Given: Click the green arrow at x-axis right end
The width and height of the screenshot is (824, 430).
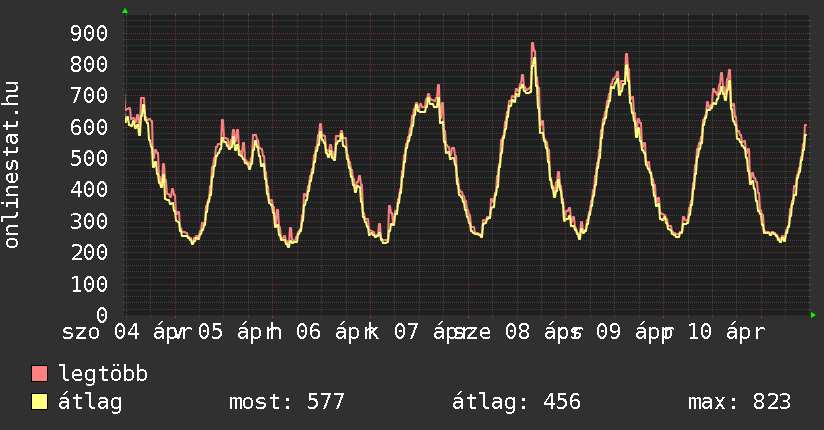Looking at the screenshot, I should [814, 314].
